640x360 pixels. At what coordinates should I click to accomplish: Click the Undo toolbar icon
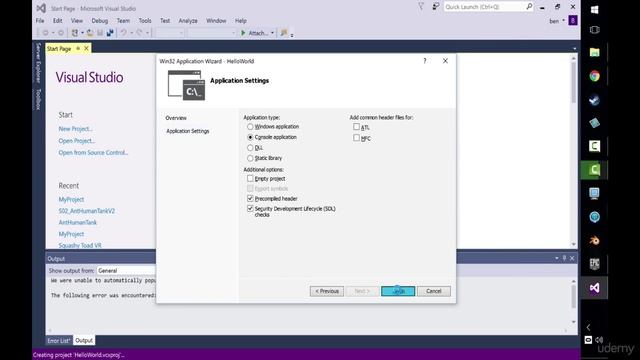pos(123,33)
